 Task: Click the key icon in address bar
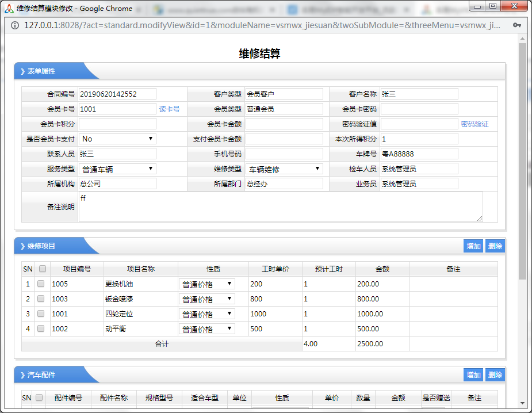(x=517, y=25)
